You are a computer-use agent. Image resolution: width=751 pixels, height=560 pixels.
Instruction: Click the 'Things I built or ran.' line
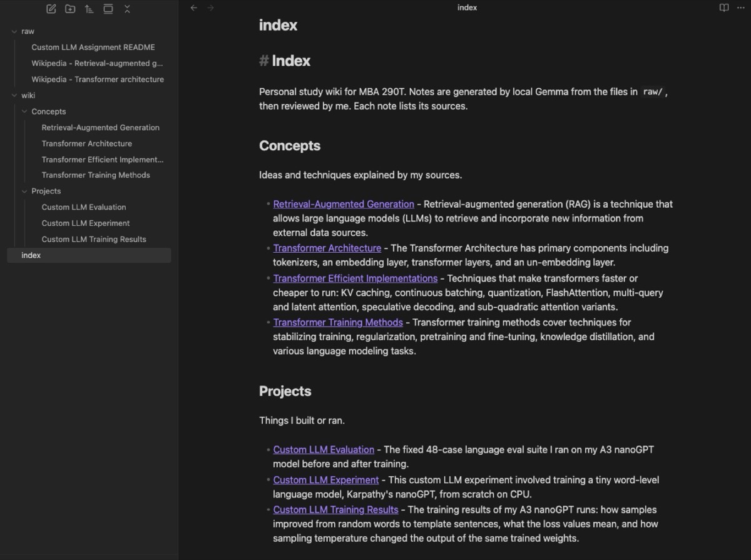click(x=302, y=420)
